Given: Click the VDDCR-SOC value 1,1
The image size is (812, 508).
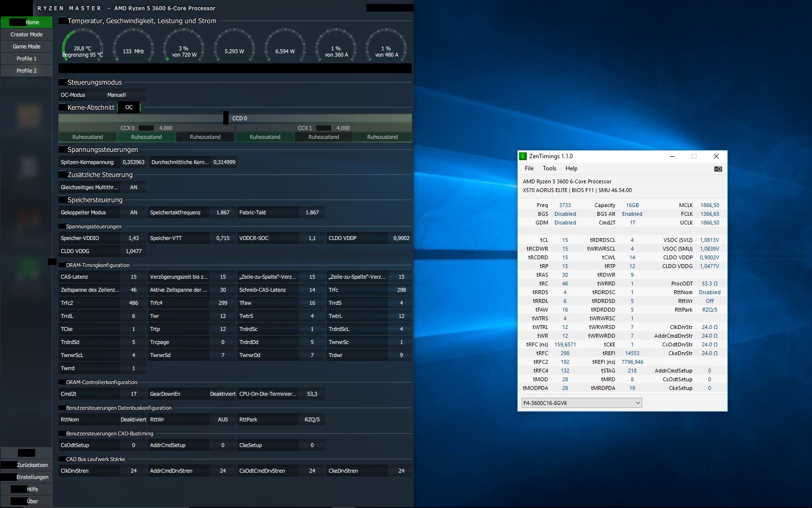Looking at the screenshot, I should (x=312, y=238).
